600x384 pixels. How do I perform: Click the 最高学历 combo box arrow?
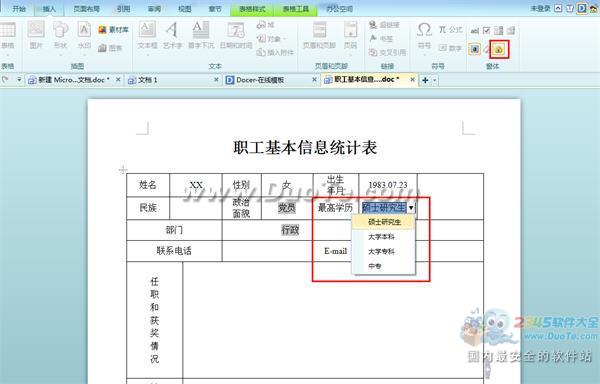(411, 208)
